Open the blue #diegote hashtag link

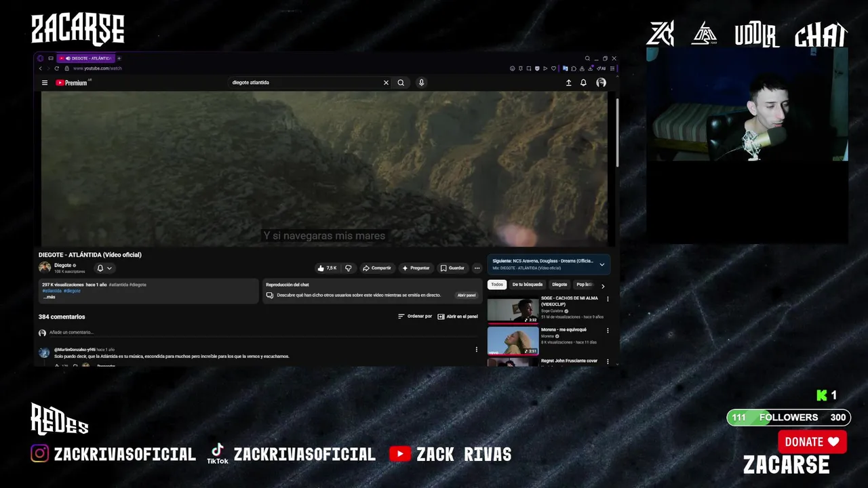(72, 291)
